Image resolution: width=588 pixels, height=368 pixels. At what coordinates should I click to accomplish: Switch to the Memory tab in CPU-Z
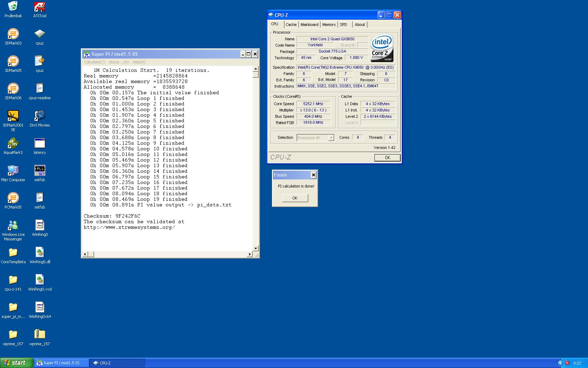tap(329, 25)
